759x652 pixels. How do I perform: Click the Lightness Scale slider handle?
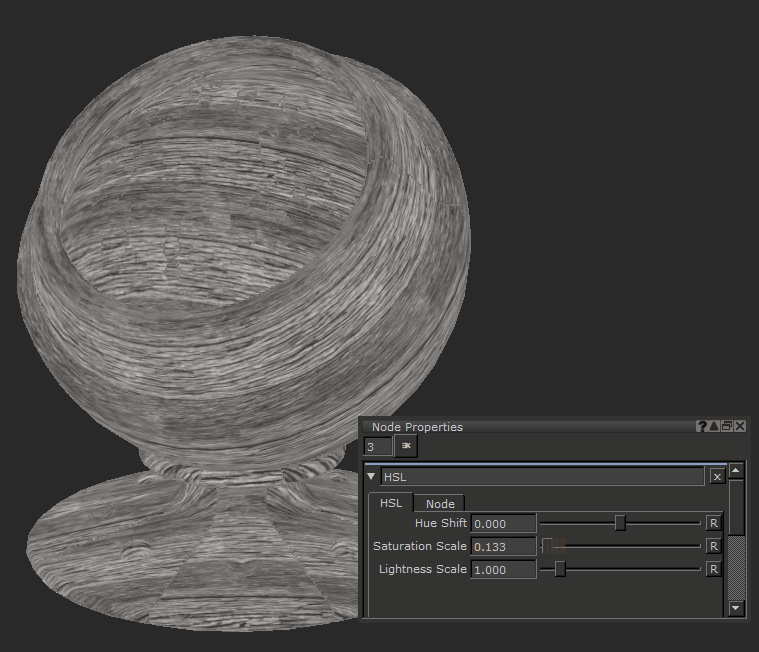click(560, 569)
